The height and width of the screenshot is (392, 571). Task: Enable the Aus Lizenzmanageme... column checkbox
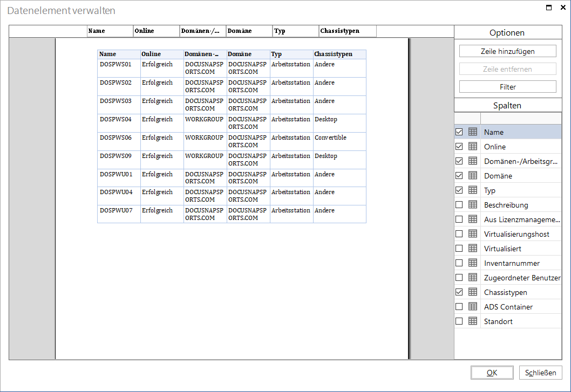point(459,219)
